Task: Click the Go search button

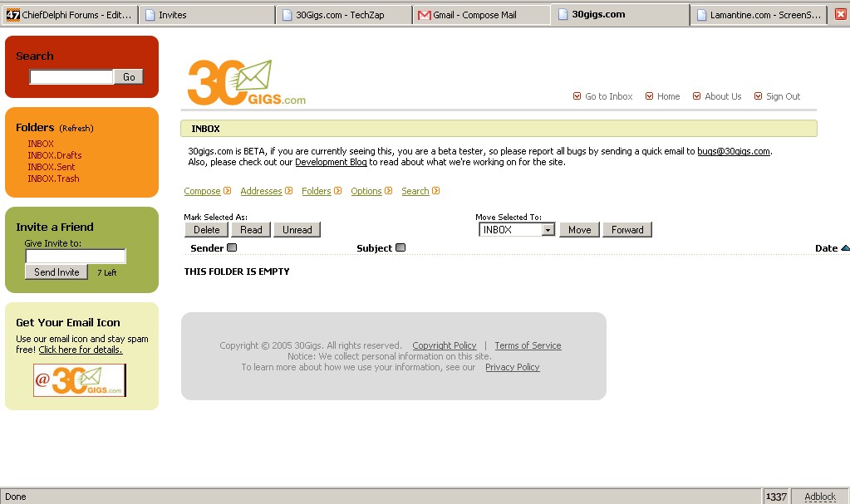Action: click(x=129, y=77)
